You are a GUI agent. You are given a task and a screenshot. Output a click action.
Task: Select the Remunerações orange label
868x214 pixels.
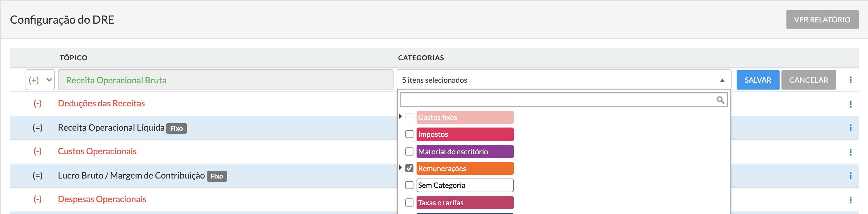coord(465,168)
